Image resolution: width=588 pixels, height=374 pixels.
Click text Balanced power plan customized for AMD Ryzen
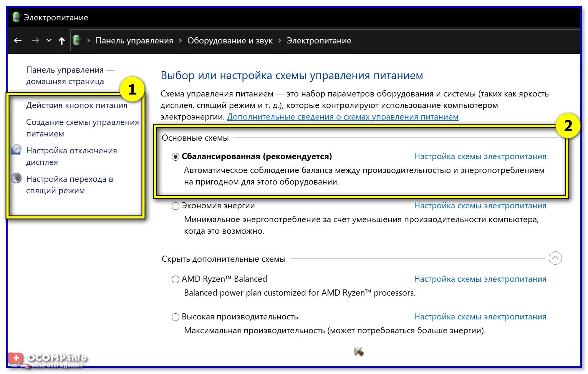300,293
